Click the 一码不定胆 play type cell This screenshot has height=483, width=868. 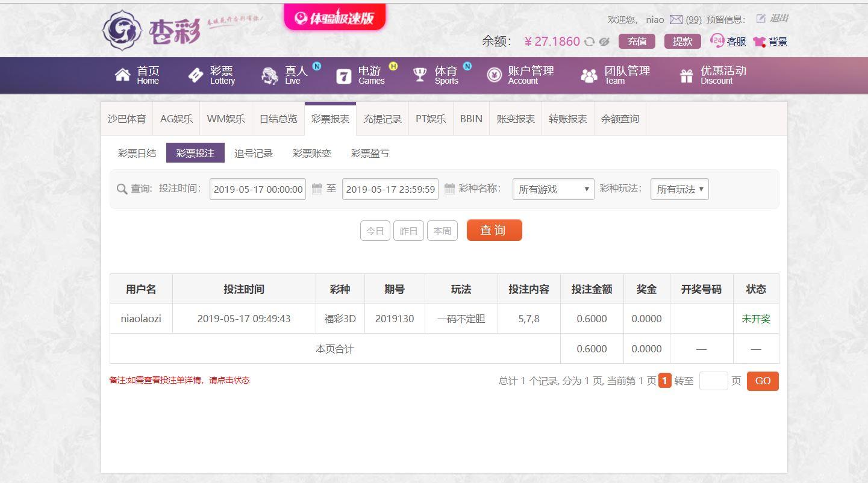[x=461, y=319]
